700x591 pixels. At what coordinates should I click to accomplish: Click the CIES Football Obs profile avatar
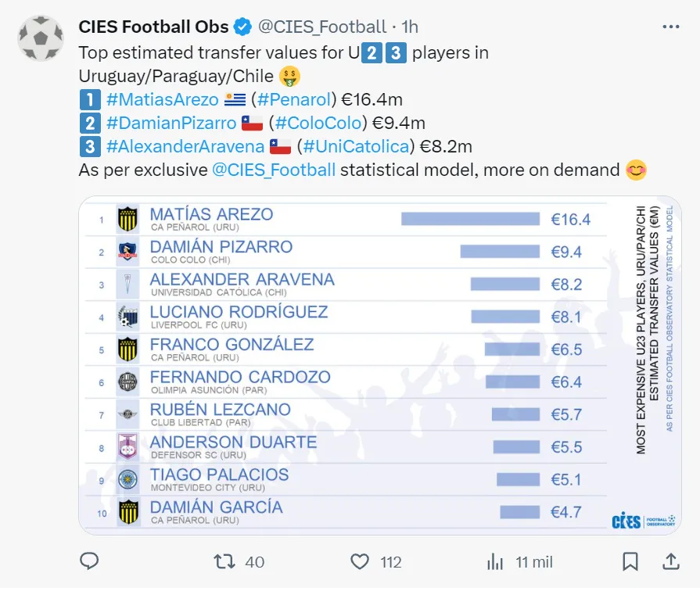point(39,38)
